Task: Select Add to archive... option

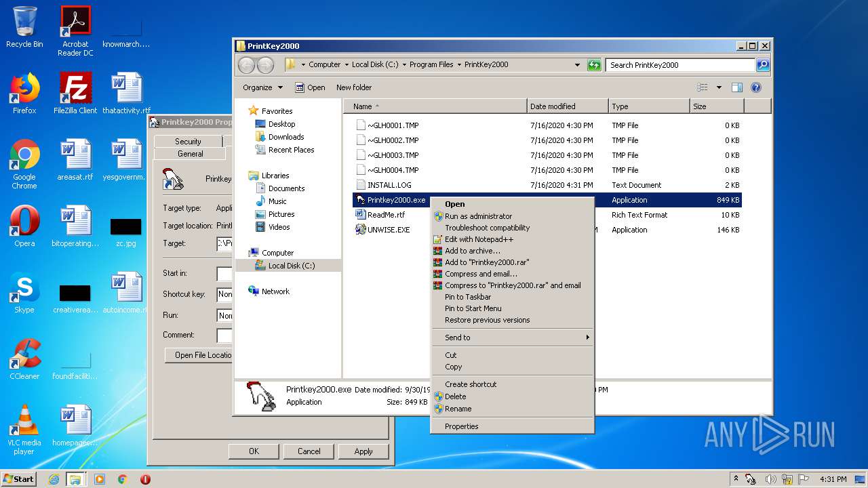Action: point(513,251)
